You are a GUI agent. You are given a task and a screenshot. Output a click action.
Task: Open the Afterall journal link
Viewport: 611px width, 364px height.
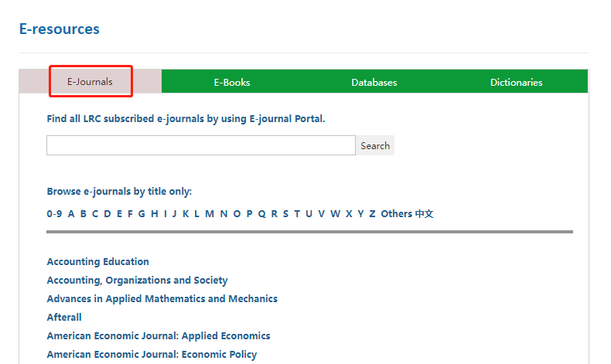[x=64, y=318]
